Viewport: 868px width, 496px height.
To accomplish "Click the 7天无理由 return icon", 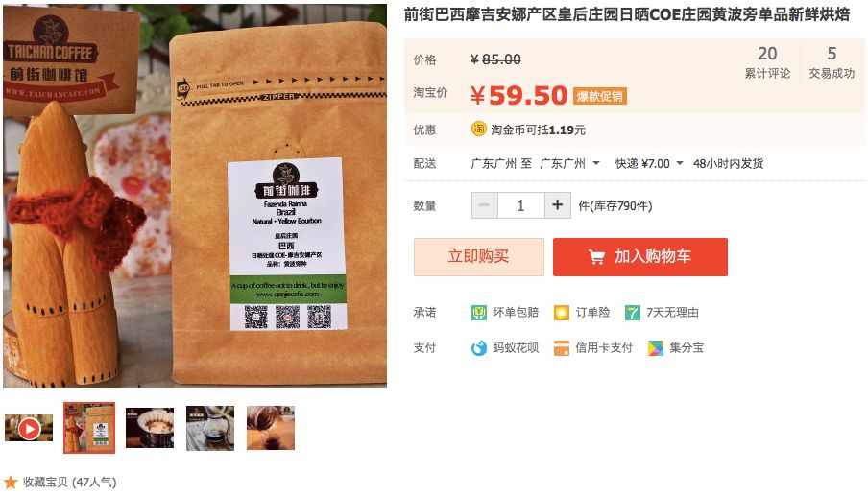I will point(632,313).
